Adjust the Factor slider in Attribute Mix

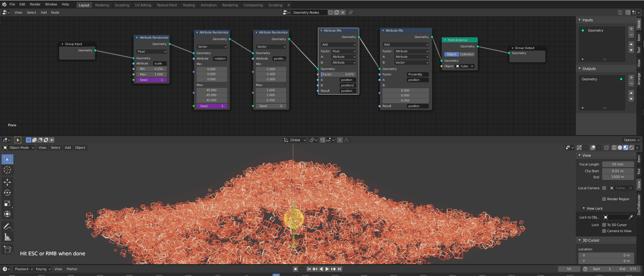(338, 75)
